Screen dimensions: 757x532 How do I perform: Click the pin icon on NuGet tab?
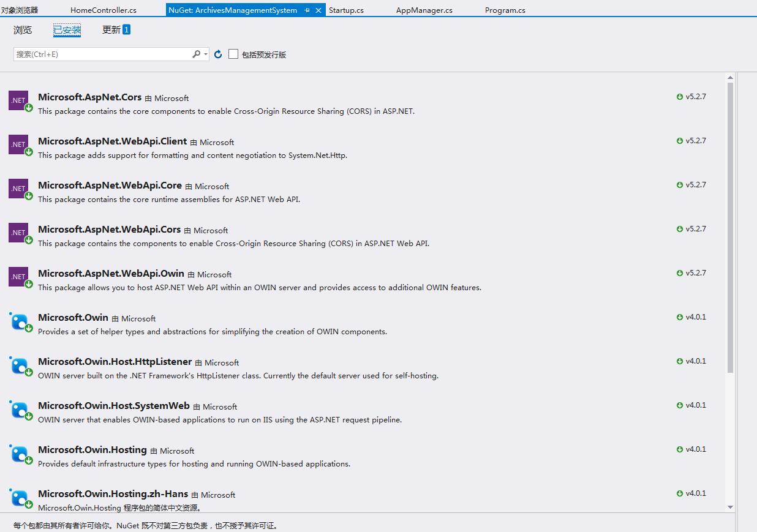click(307, 10)
